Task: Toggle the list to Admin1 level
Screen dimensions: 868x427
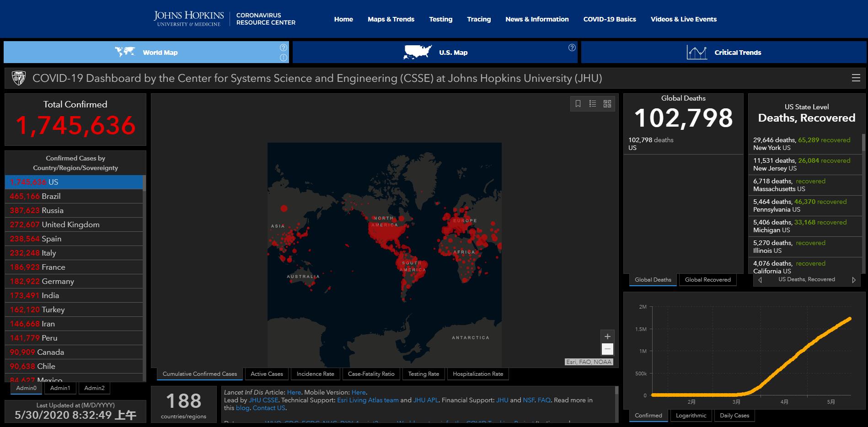Action: [60, 388]
